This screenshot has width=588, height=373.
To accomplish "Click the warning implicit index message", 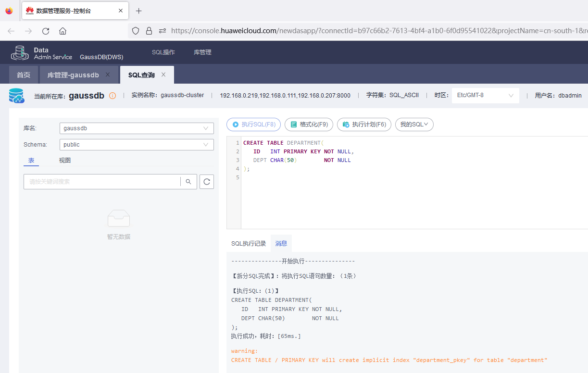I will pyautogui.click(x=389, y=360).
